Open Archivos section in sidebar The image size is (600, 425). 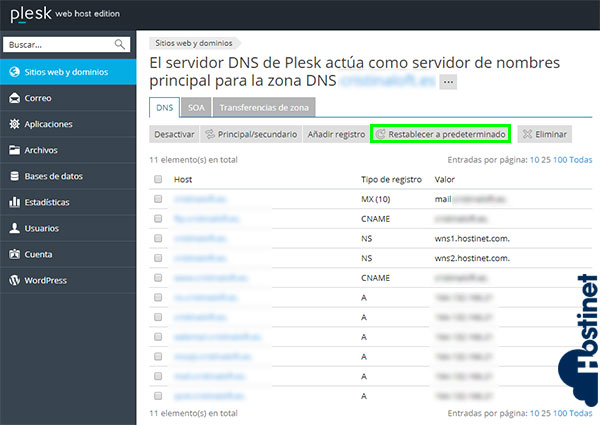pyautogui.click(x=68, y=150)
